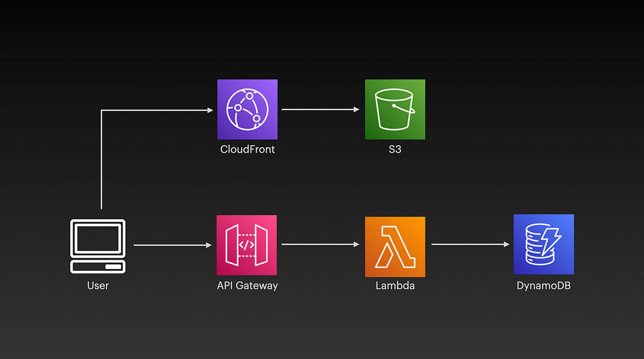Select the API Gateway label
The width and height of the screenshot is (644, 359).
247,286
